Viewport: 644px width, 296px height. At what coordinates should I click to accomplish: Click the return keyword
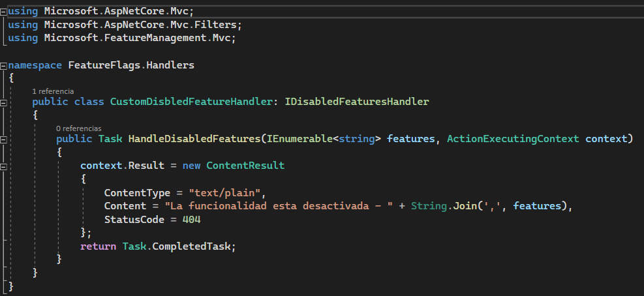98,246
